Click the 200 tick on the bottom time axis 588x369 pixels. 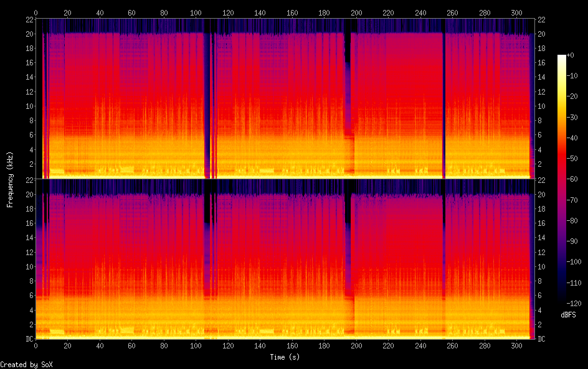pyautogui.click(x=356, y=346)
